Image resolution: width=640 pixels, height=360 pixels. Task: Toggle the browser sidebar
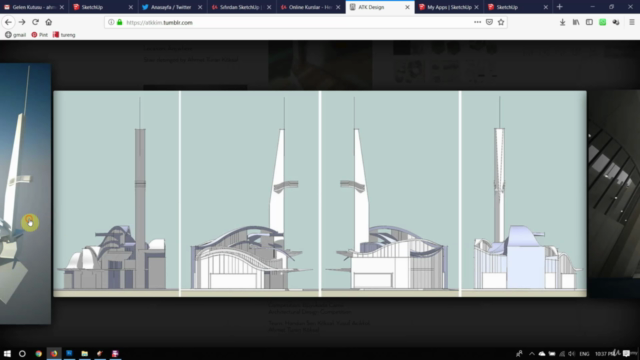pyautogui.click(x=589, y=22)
